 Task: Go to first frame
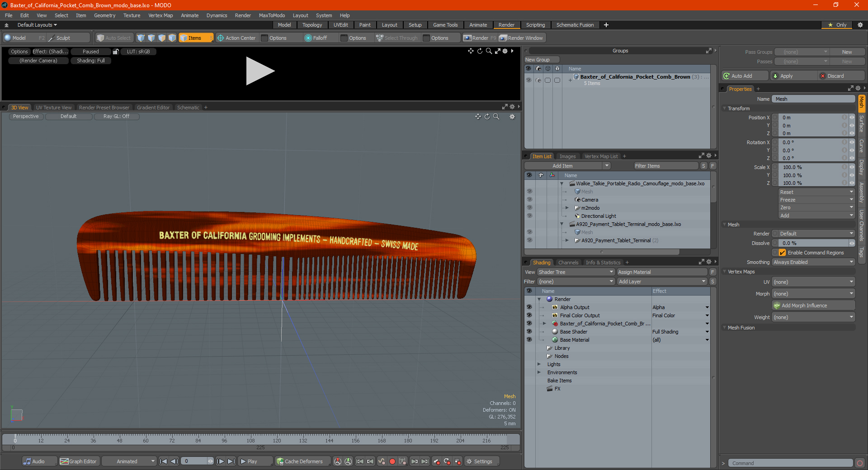(x=164, y=461)
